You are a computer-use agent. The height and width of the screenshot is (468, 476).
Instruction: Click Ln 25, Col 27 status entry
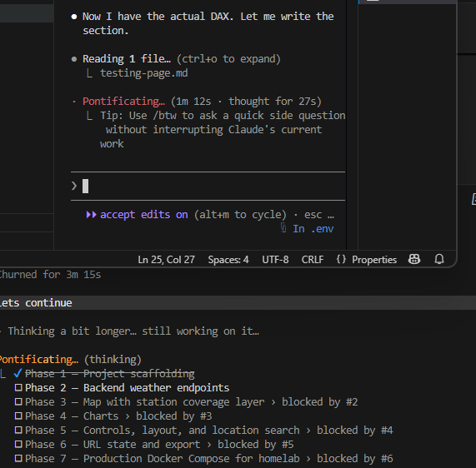pyautogui.click(x=166, y=260)
